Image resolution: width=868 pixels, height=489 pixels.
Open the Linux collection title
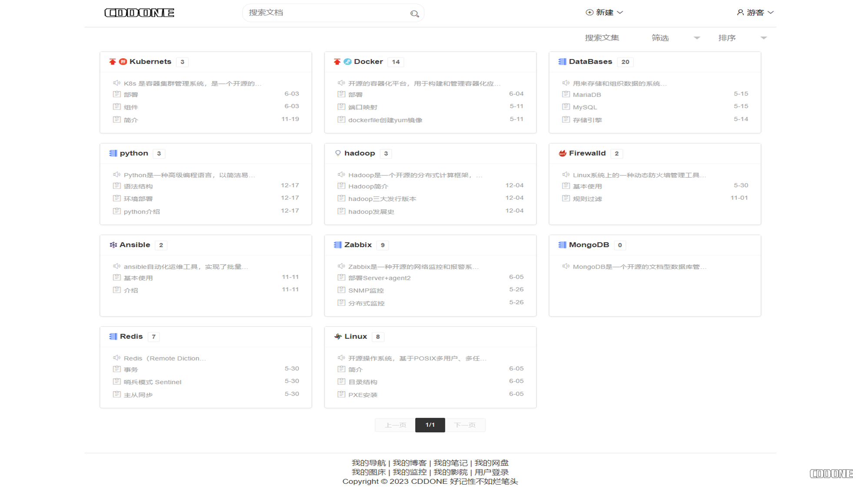[x=356, y=337]
